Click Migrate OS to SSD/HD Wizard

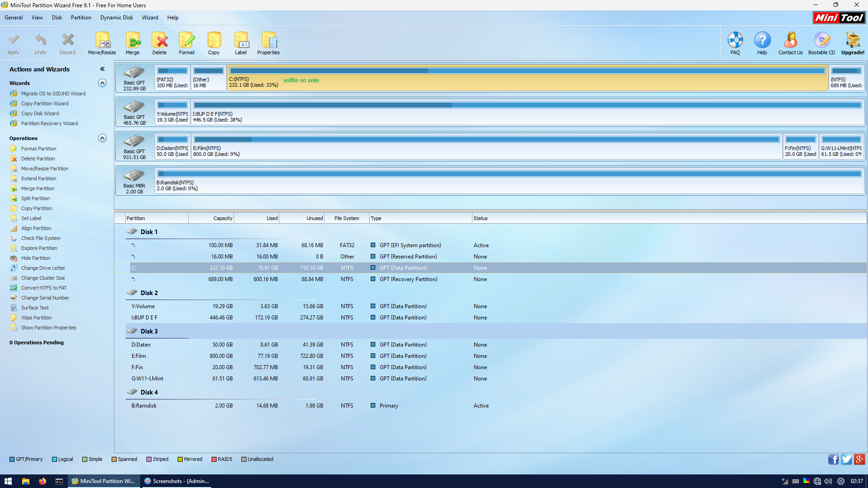[53, 94]
